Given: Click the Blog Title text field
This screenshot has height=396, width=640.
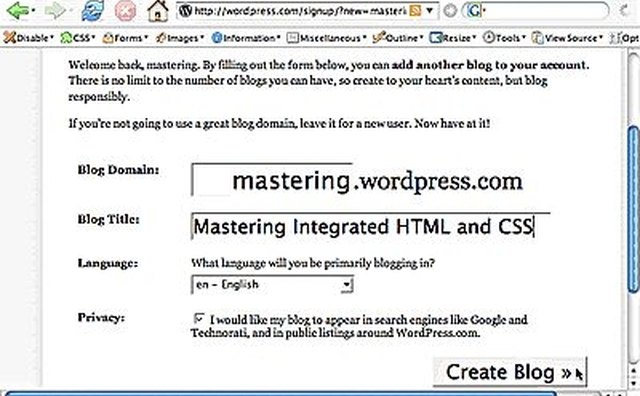Looking at the screenshot, I should tap(371, 227).
